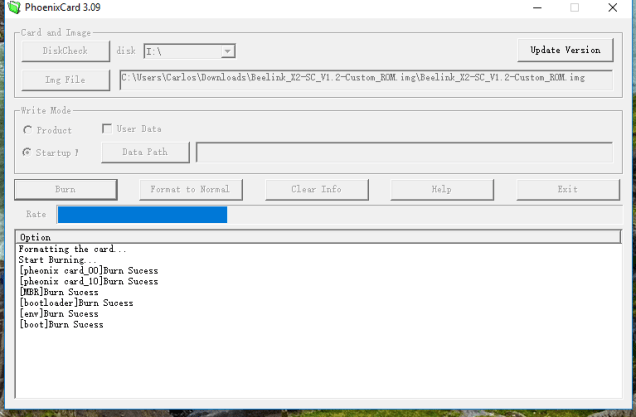Click the Update Version button
This screenshot has height=417, width=636.
pos(565,50)
